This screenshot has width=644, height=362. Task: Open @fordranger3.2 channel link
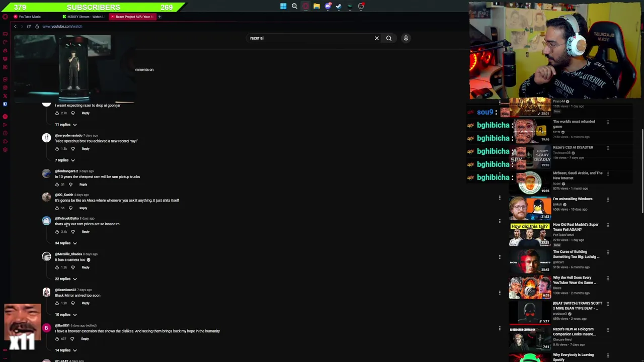[x=66, y=171]
